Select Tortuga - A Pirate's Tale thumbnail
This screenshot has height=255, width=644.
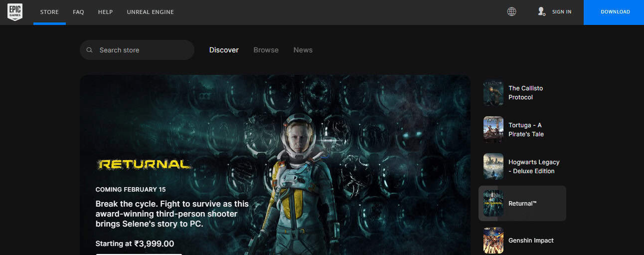tap(493, 130)
